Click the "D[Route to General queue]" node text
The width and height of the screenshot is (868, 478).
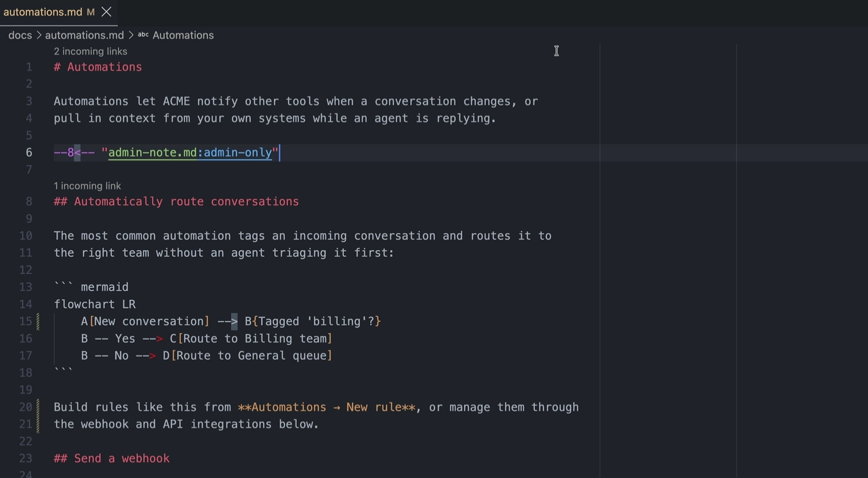click(x=247, y=356)
